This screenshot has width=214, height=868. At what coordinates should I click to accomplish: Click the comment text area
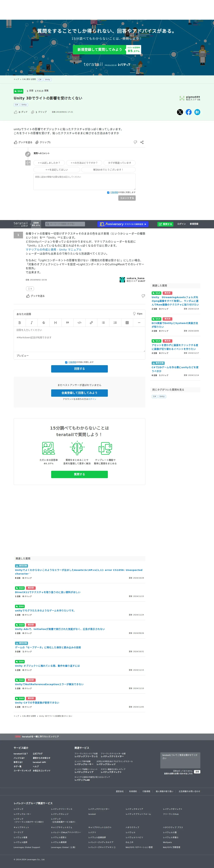[x=84, y=182]
